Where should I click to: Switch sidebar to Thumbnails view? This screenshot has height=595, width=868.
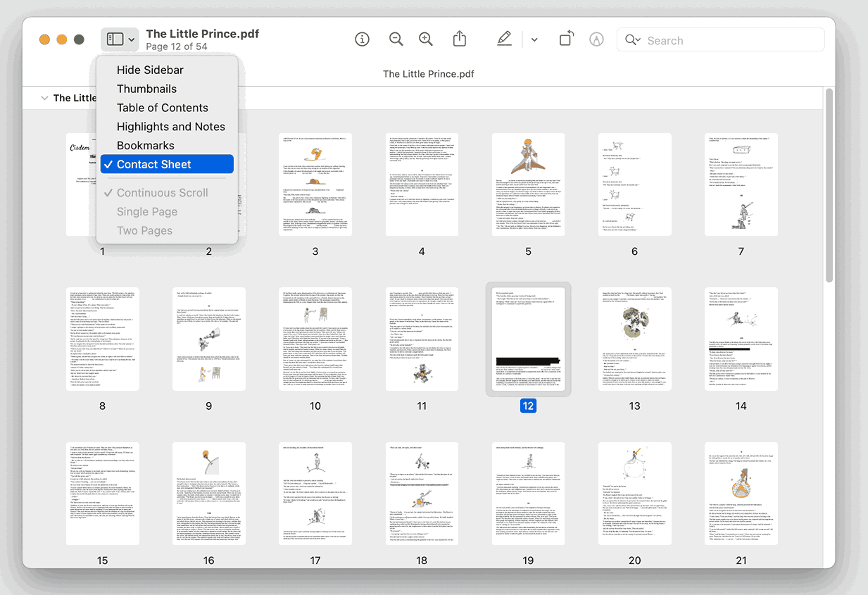pyautogui.click(x=146, y=89)
